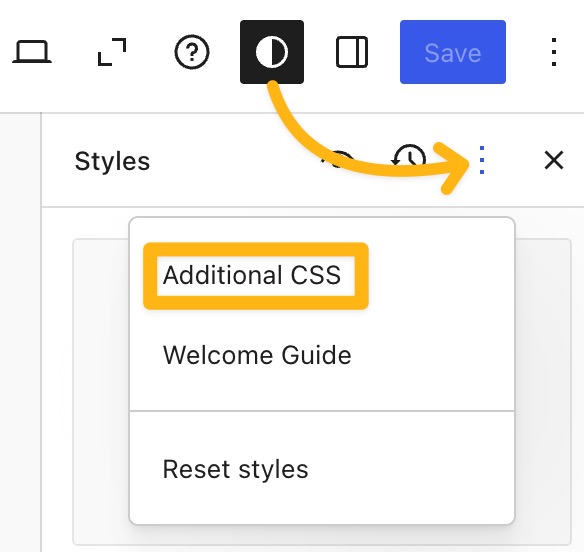Open Styles revisions history clock icon
Image resolution: width=584 pixels, height=552 pixels.
click(410, 159)
